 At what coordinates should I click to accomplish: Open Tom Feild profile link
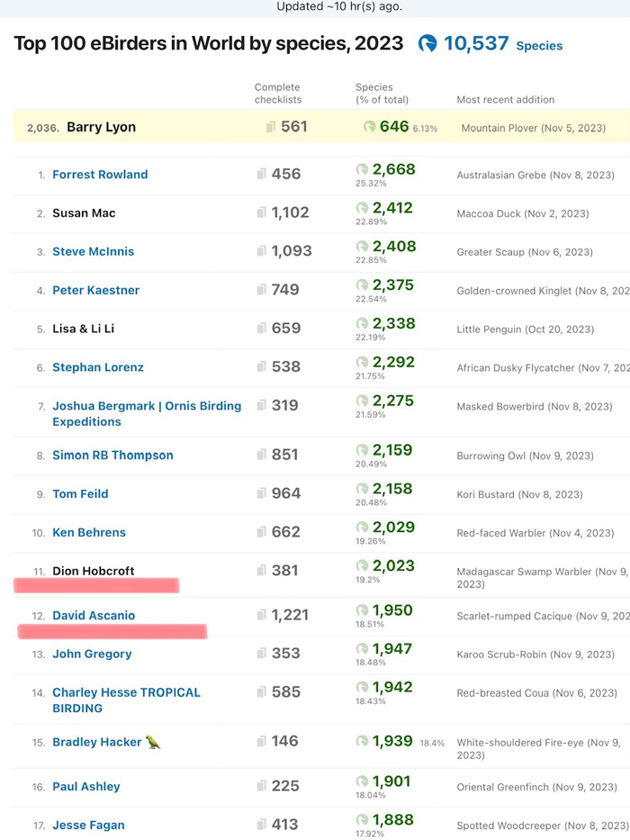point(80,494)
